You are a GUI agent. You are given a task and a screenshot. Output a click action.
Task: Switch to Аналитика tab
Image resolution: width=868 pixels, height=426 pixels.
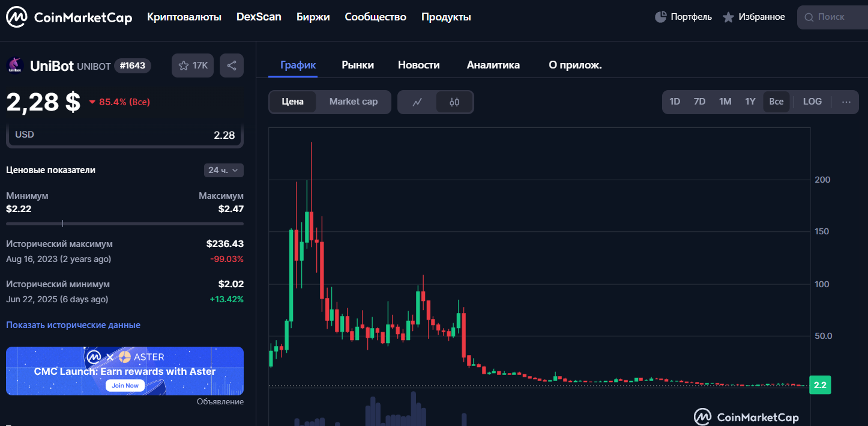point(493,65)
